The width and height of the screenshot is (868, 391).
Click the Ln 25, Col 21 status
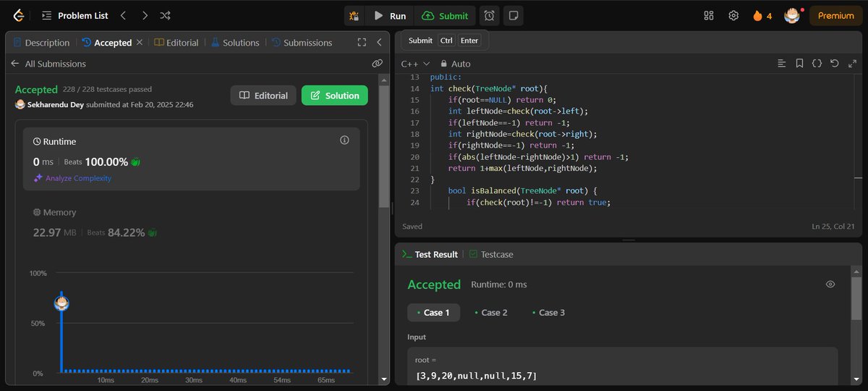[x=833, y=227]
